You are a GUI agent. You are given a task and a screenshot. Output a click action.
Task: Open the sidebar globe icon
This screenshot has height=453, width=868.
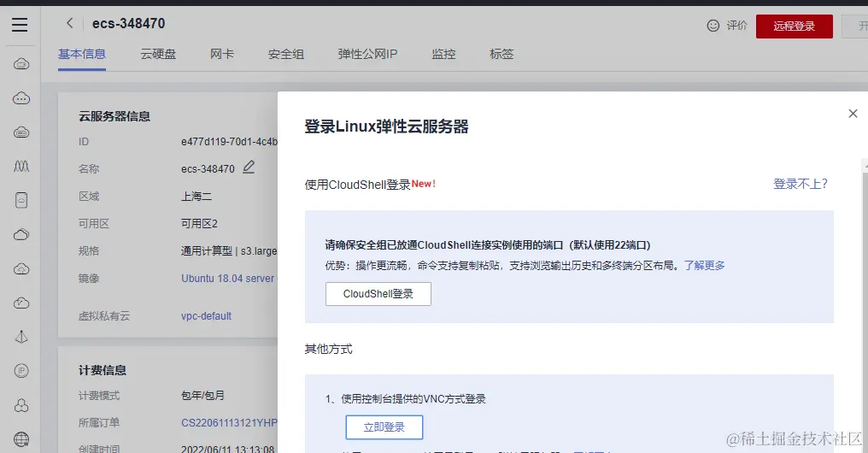(x=21, y=439)
